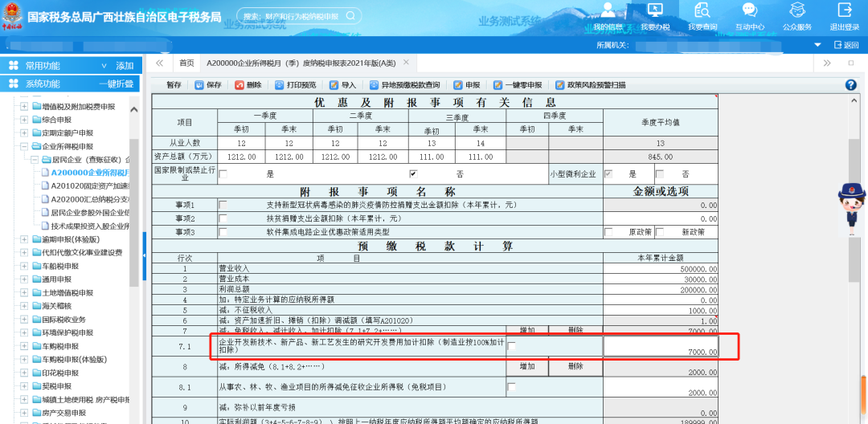The height and width of the screenshot is (424, 868).
Task: Click the 返回 back icon
Action: coord(837,45)
